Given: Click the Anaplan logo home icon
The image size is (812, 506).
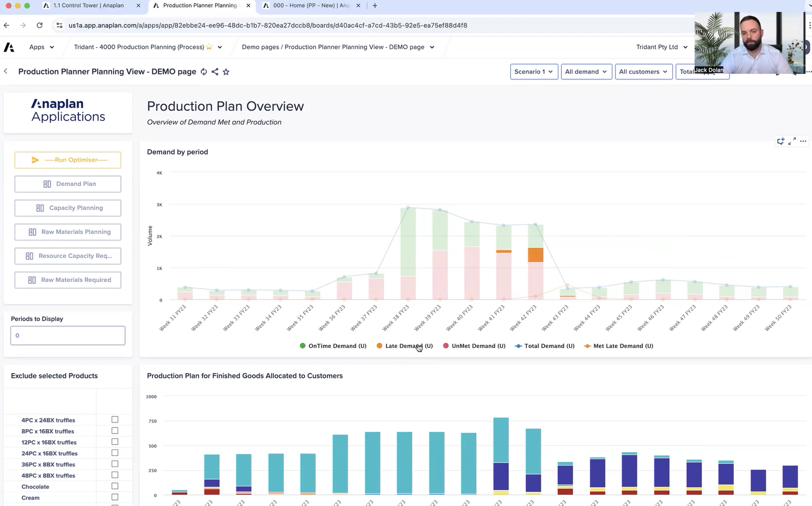Looking at the screenshot, I should click(9, 47).
